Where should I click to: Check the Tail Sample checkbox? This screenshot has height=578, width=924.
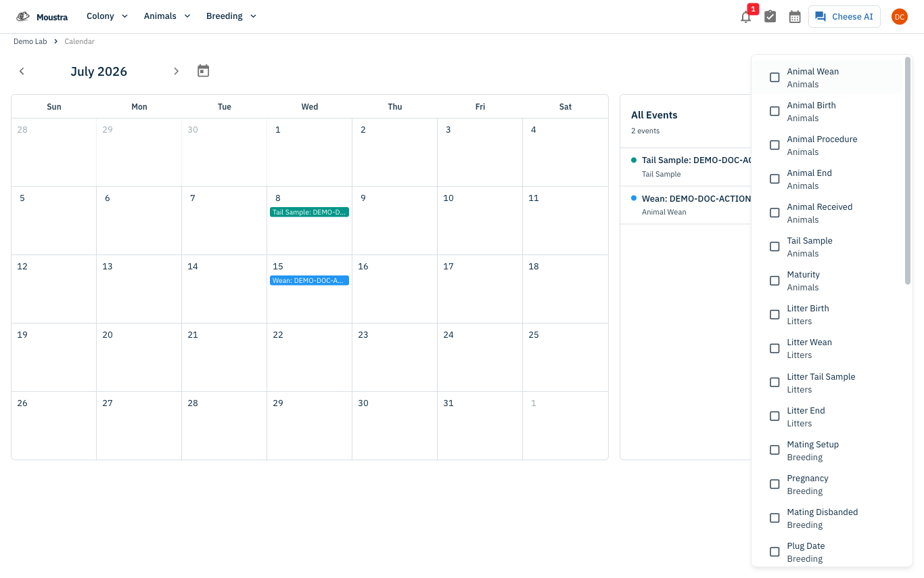pyautogui.click(x=775, y=246)
